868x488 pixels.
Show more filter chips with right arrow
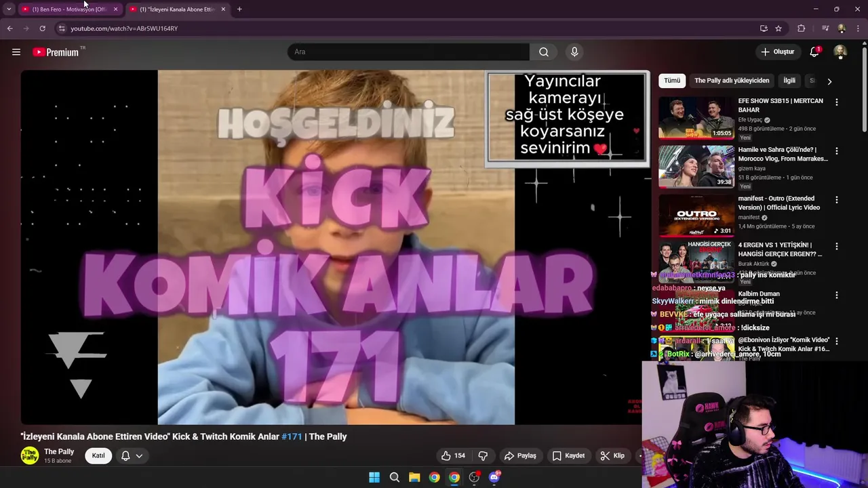829,81
